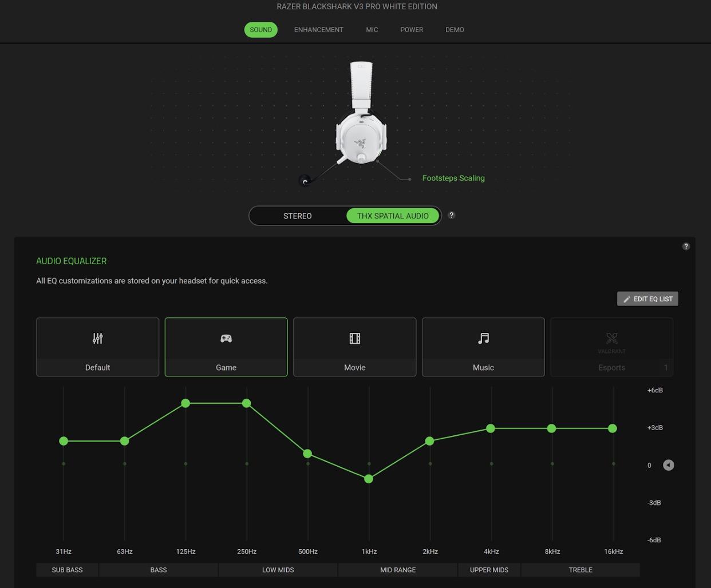This screenshot has height=588, width=711.
Task: Go to the Power tab
Action: click(412, 30)
